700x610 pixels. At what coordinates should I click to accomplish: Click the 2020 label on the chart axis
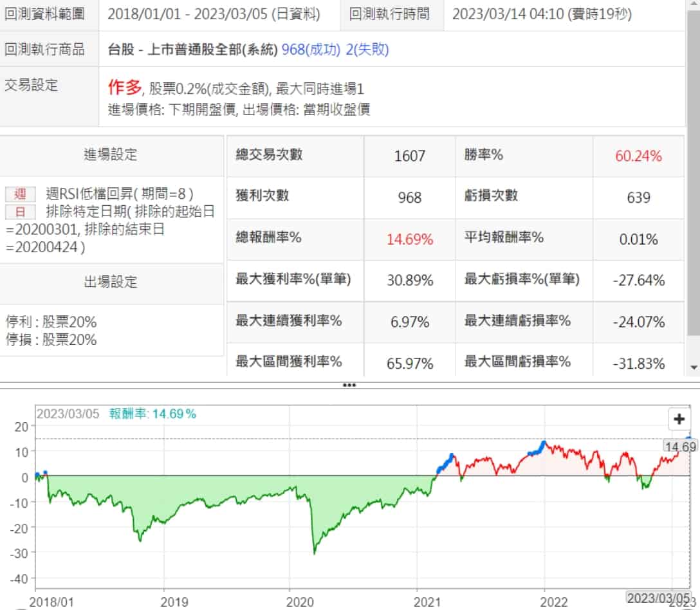pos(299,602)
